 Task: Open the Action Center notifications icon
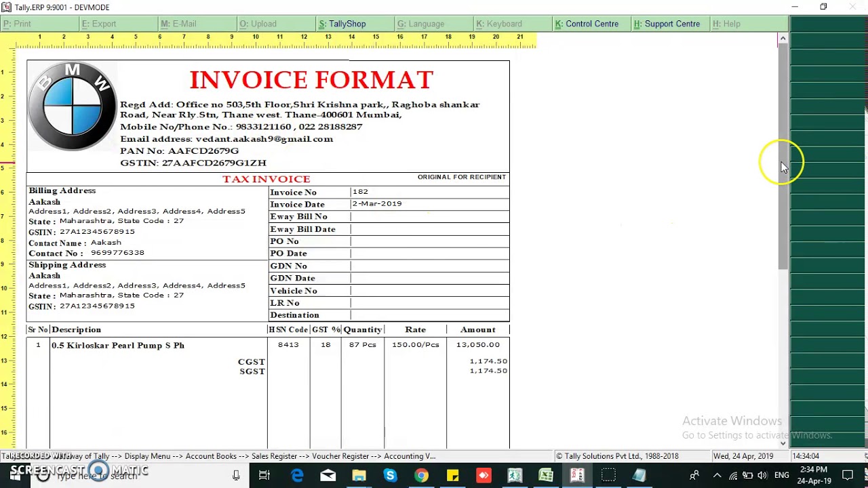coord(848,475)
